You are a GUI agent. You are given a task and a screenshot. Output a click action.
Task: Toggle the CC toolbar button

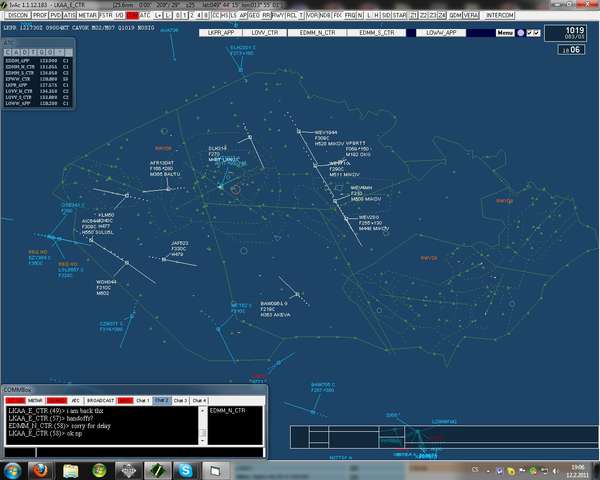[x=215, y=15]
